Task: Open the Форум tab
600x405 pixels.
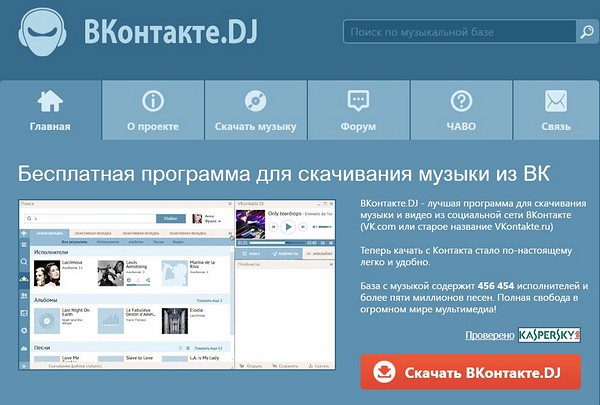Action: click(x=359, y=110)
